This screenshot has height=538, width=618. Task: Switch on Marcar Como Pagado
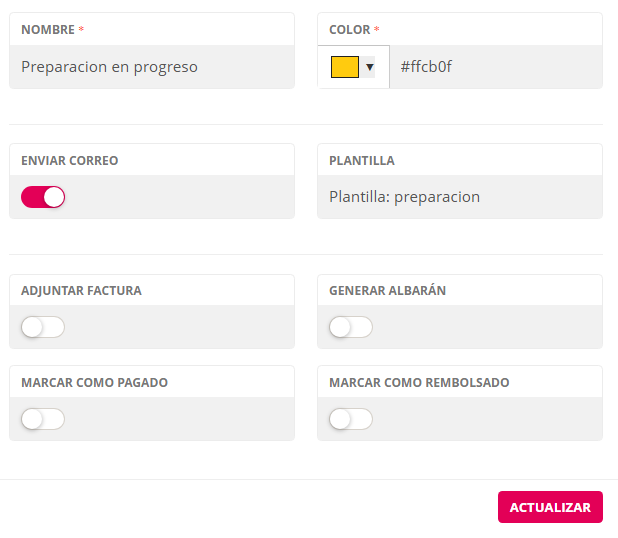point(43,419)
